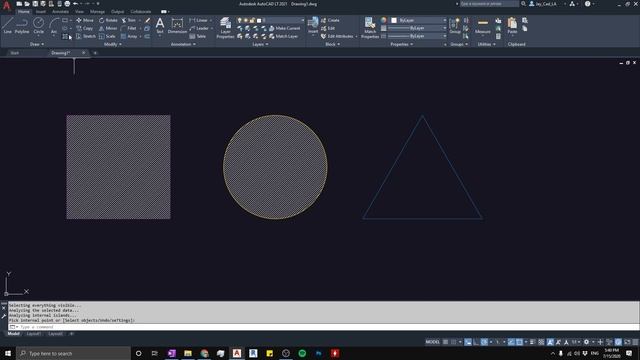The width and height of the screenshot is (640, 360).
Task: Switch to the Annotate ribbon tab
Action: coord(60,12)
